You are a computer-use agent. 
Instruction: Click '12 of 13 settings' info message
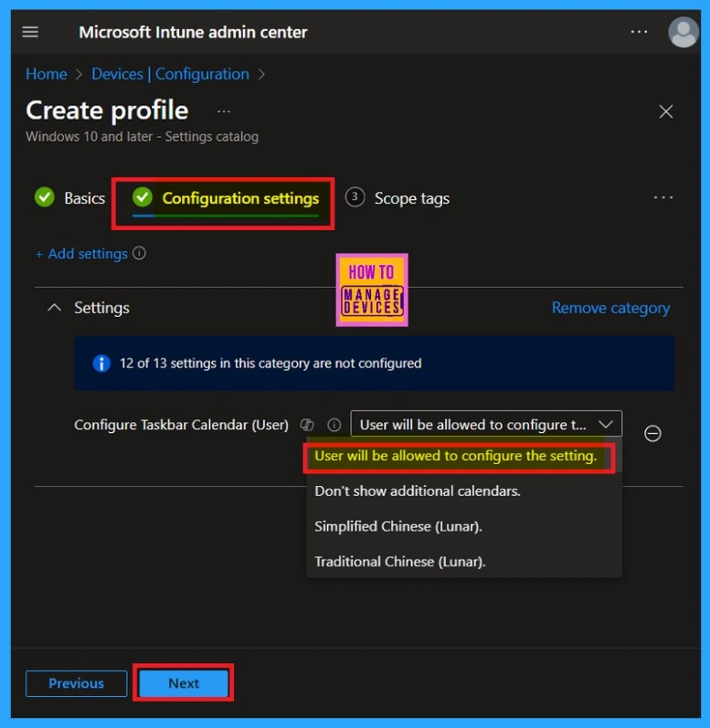click(270, 363)
